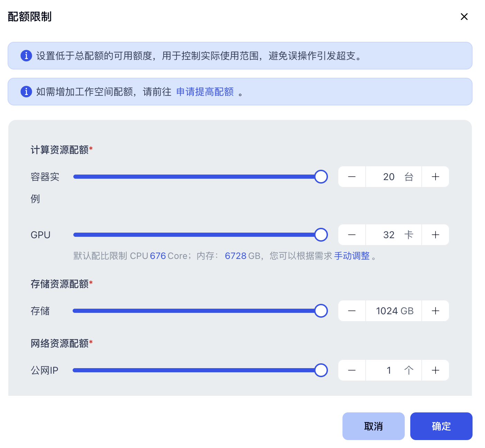Confirm with the 确定 button
Viewport: 485px width, 448px height.
pos(441,426)
